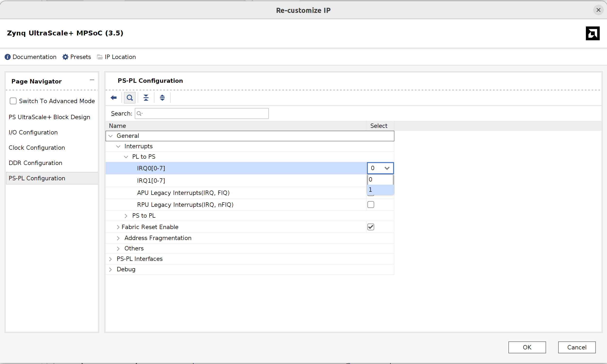Navigate to Clock Configuration page
Image resolution: width=607 pixels, height=364 pixels.
pos(37,148)
